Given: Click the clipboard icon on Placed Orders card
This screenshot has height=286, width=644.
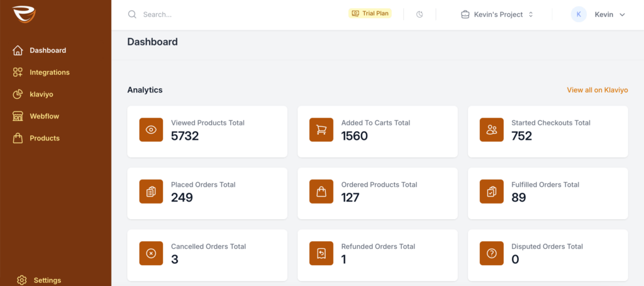Looking at the screenshot, I should (x=151, y=192).
